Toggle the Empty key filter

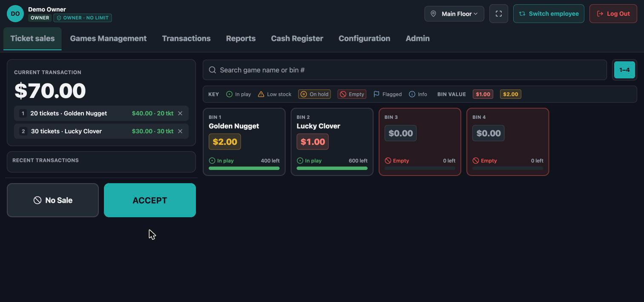(352, 94)
